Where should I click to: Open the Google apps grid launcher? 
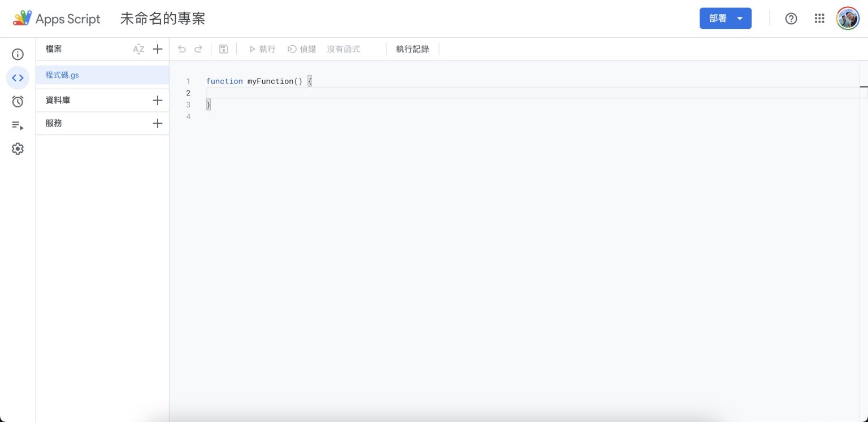click(819, 19)
